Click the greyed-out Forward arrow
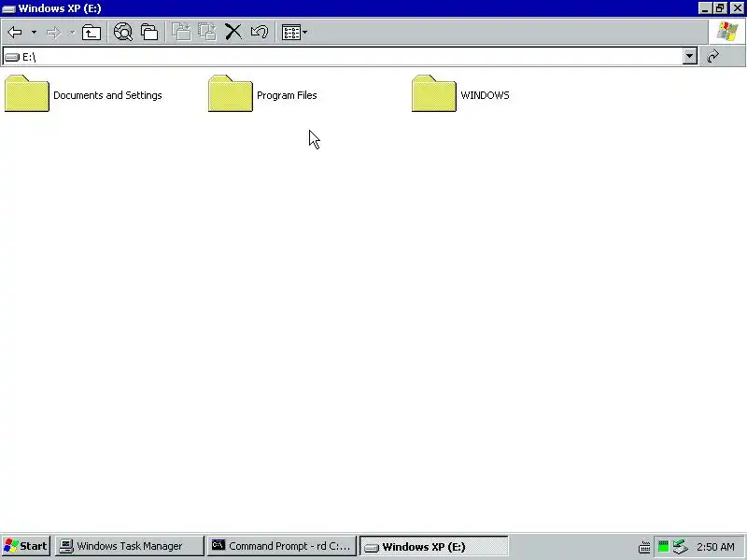Viewport: 747px width, 560px height. point(53,33)
